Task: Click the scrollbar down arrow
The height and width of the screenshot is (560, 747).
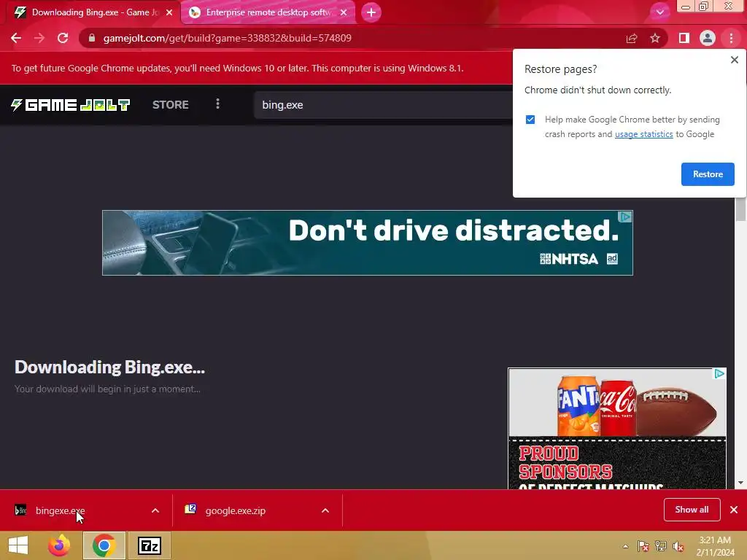Action: [x=740, y=483]
